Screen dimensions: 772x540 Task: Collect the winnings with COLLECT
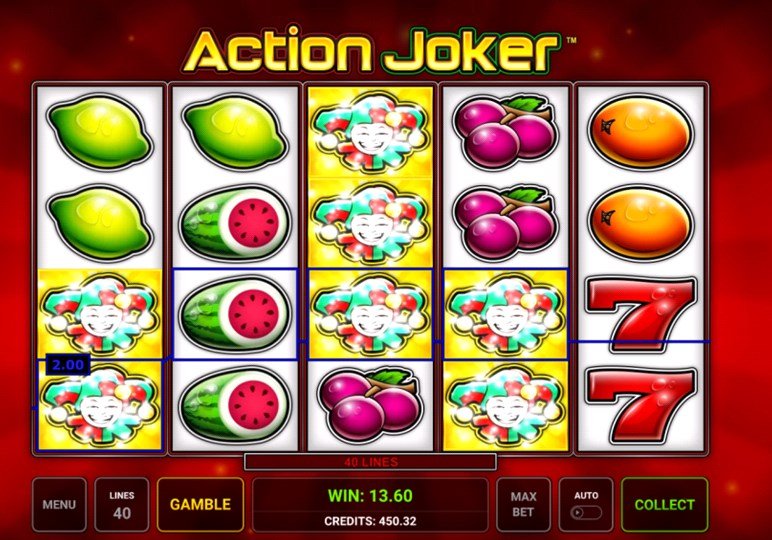[x=665, y=505]
